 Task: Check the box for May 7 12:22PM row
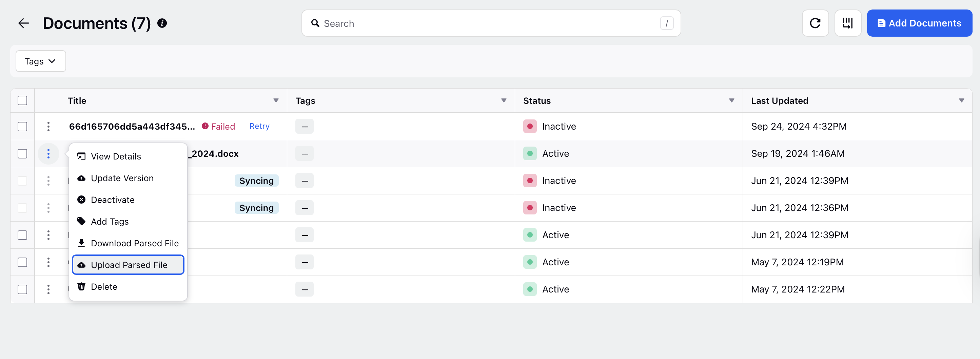pos(22,289)
